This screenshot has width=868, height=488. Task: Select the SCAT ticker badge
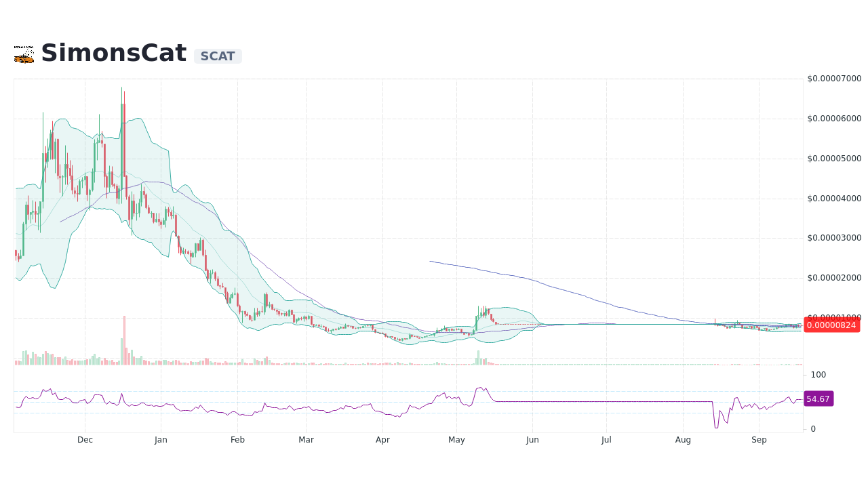[218, 56]
